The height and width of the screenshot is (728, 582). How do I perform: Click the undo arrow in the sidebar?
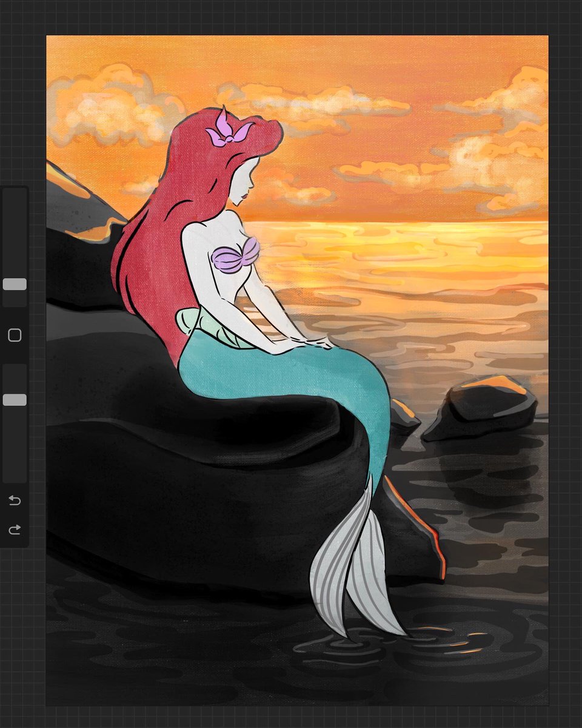pos(15,500)
